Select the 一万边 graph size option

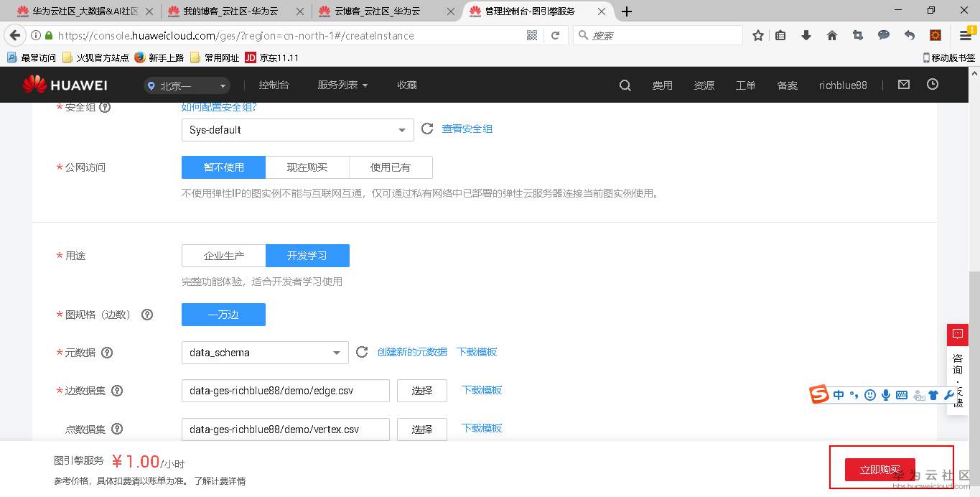pyautogui.click(x=223, y=314)
